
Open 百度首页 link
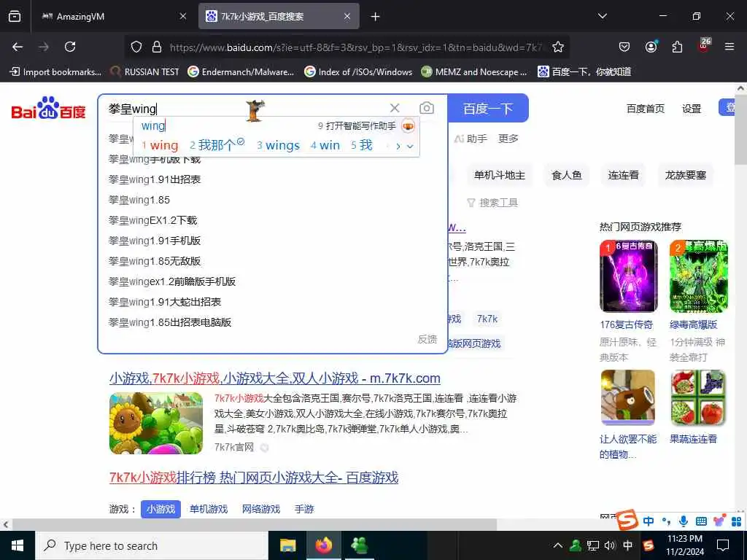[x=645, y=109]
